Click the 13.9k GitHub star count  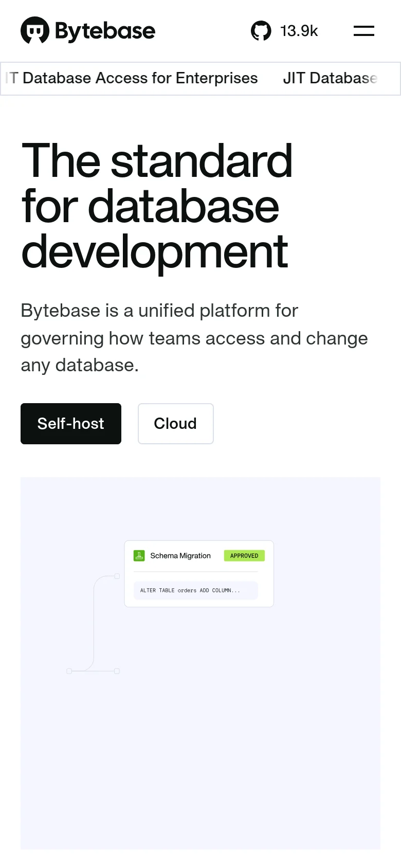point(299,31)
